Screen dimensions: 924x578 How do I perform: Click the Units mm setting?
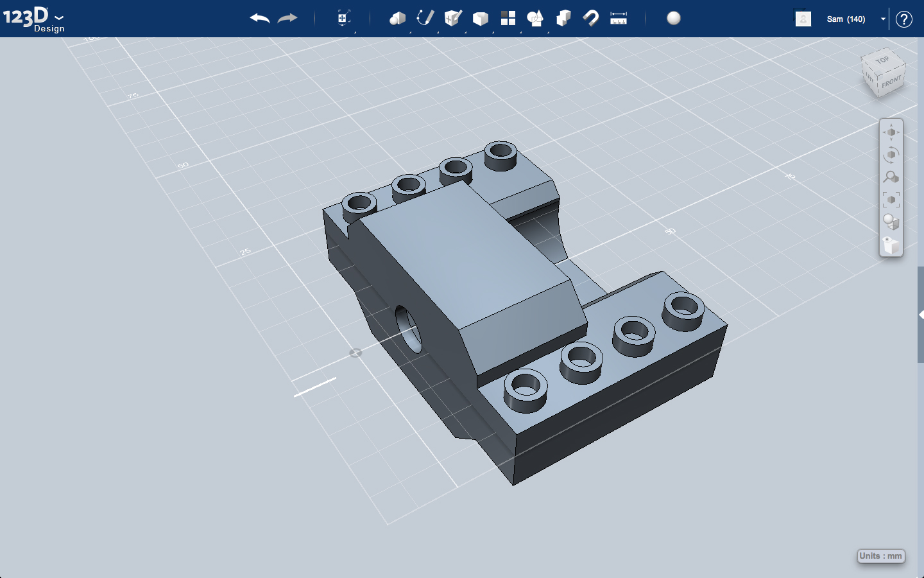point(880,556)
